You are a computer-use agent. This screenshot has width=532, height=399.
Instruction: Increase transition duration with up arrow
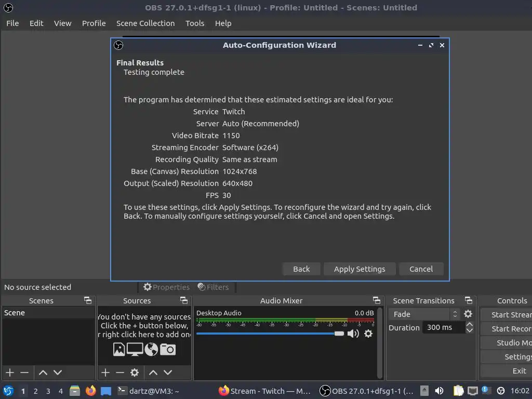point(470,324)
